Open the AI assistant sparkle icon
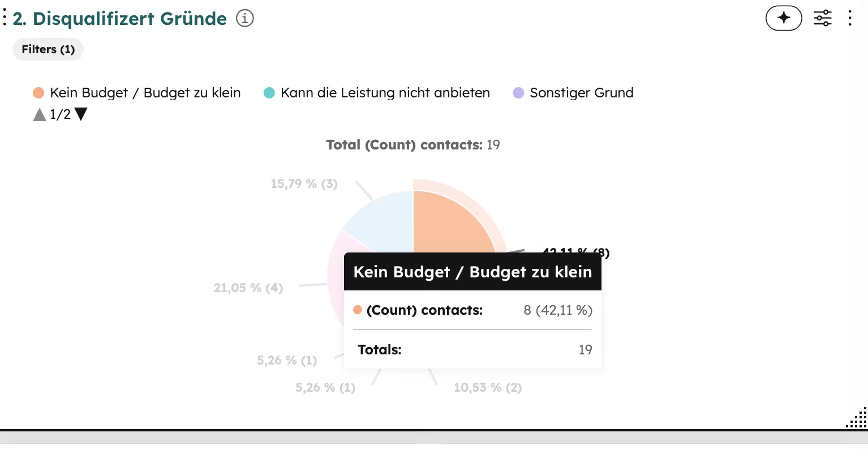This screenshot has width=868, height=454. coord(784,18)
